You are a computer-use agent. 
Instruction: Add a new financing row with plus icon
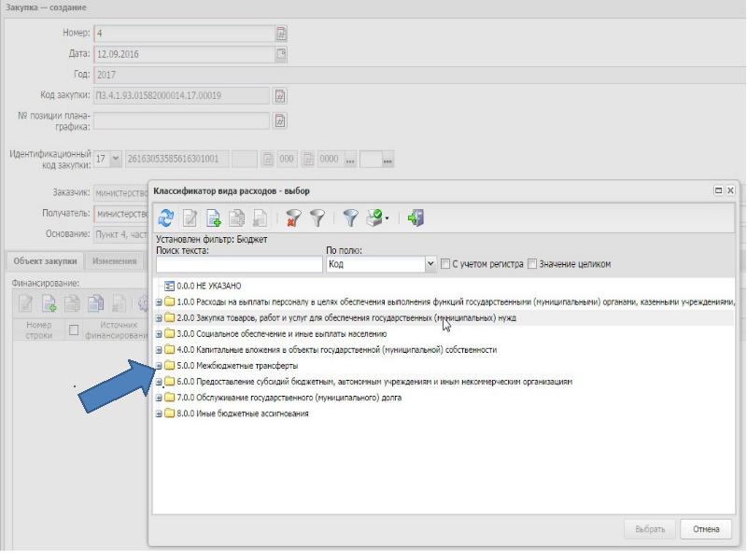(49, 303)
